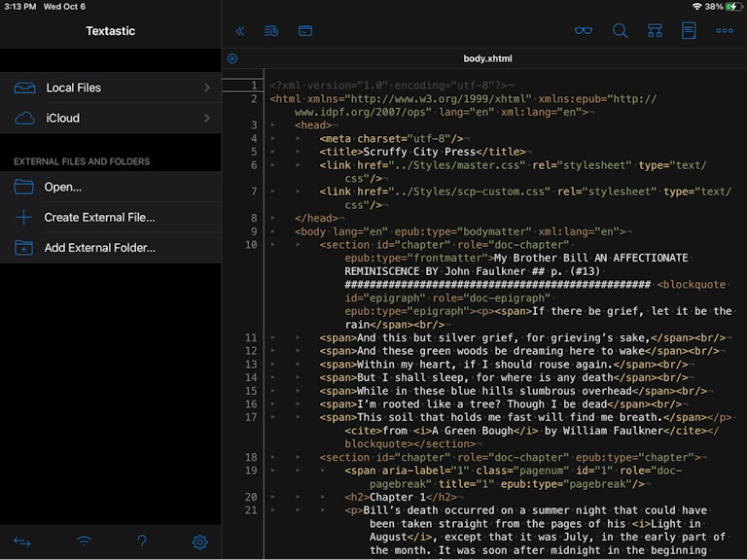Open settings with the gear icon
747x560 pixels.
pyautogui.click(x=200, y=542)
